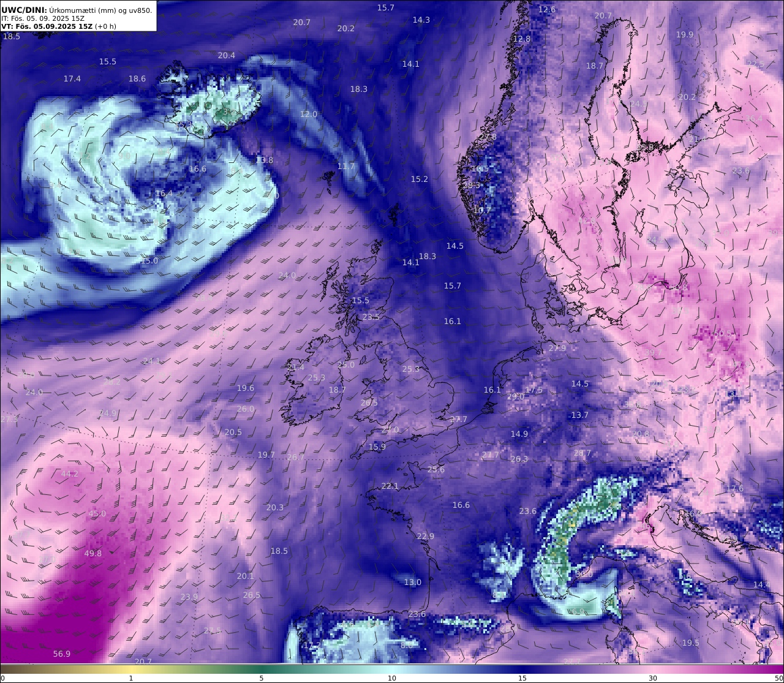Screen dimensions: 784x683
Task: Click the 17.6 value east of the Alps
Action: click(735, 488)
